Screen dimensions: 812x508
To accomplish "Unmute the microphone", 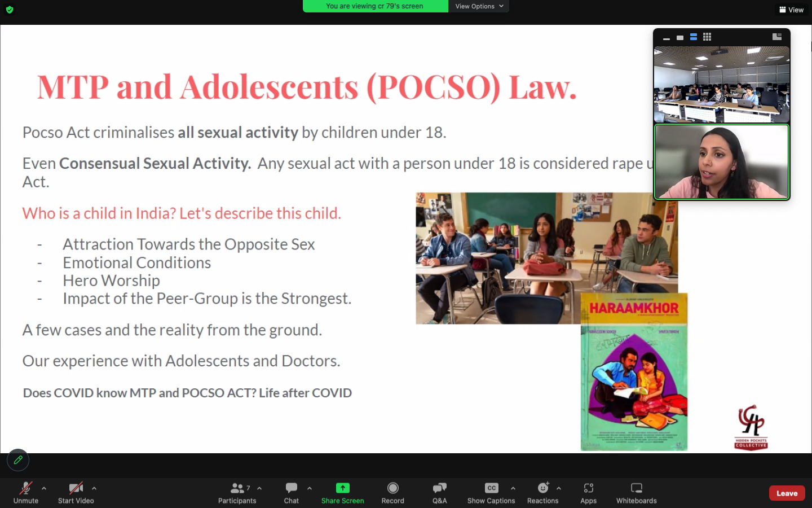I will click(x=26, y=492).
